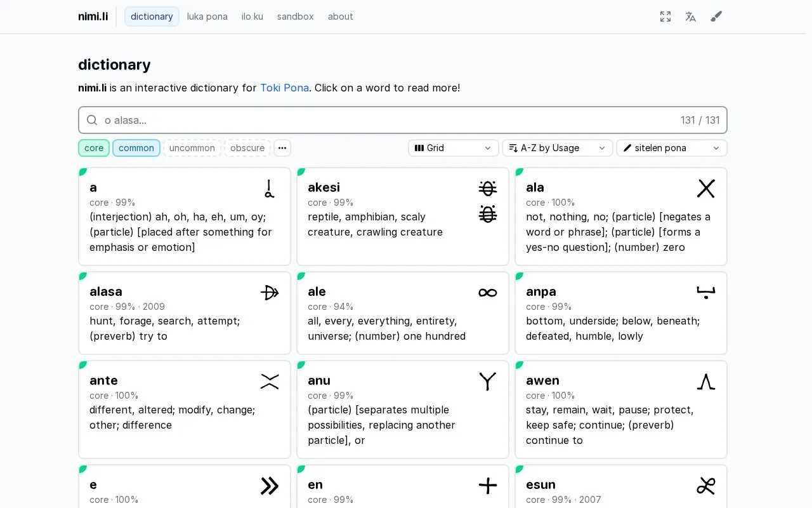Click the nimi.li logo link
The width and height of the screenshot is (812, 508).
pos(92,17)
